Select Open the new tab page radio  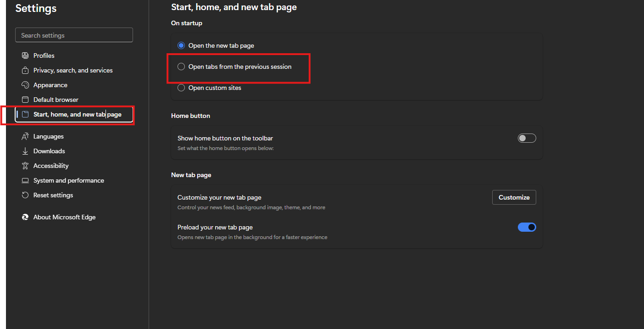pyautogui.click(x=181, y=45)
